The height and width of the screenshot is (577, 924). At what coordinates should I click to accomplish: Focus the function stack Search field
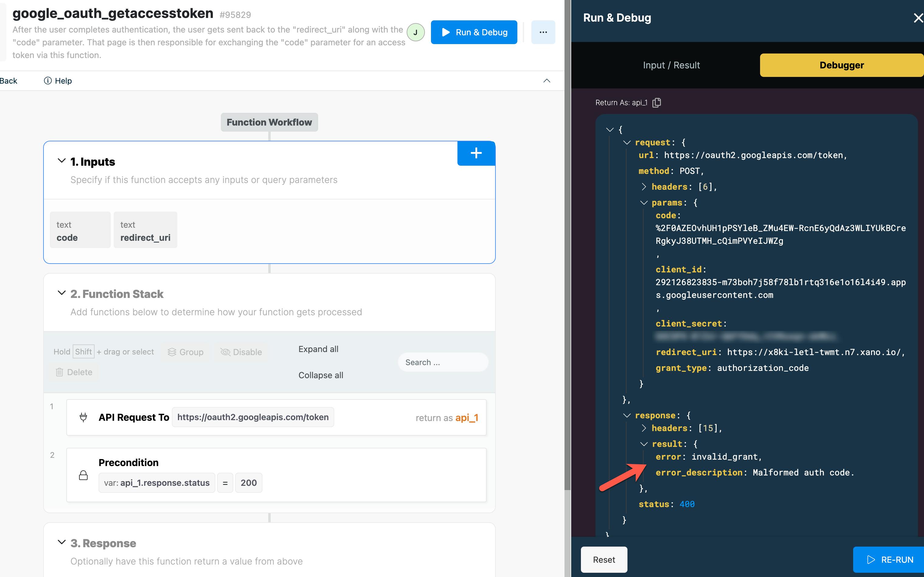pos(443,362)
